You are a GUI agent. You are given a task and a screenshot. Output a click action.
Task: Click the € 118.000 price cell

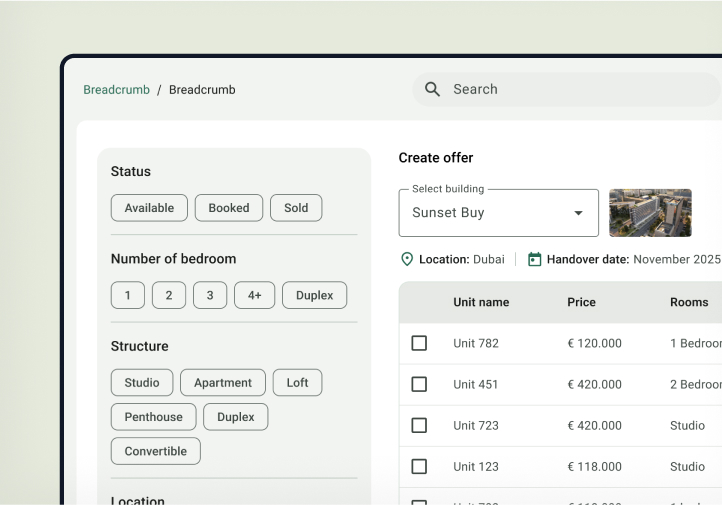click(x=594, y=467)
